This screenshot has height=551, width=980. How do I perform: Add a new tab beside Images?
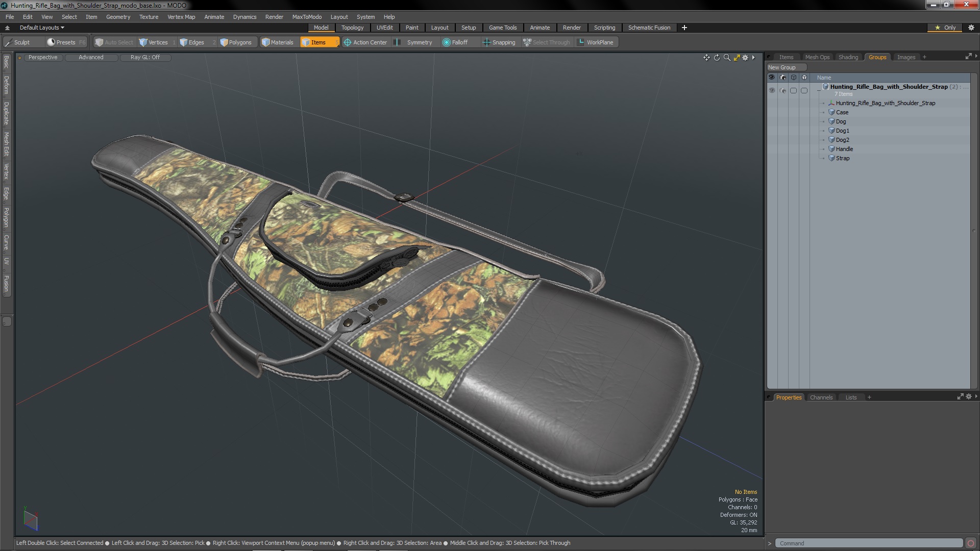(x=924, y=57)
